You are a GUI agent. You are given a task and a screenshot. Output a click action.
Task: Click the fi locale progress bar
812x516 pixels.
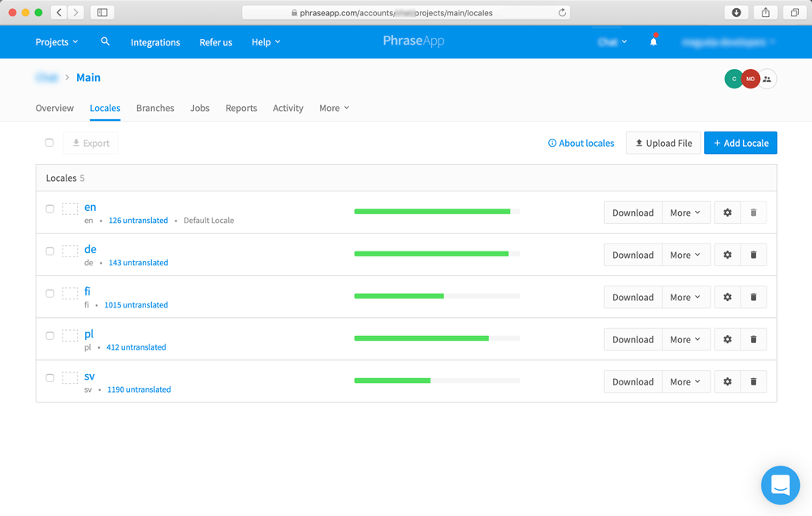point(437,296)
